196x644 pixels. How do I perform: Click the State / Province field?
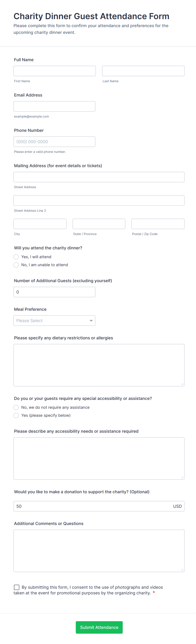99,224
